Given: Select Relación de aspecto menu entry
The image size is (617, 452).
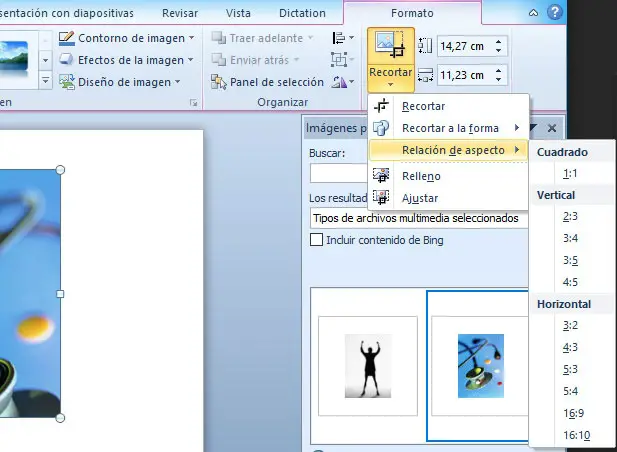Looking at the screenshot, I should tap(448, 150).
